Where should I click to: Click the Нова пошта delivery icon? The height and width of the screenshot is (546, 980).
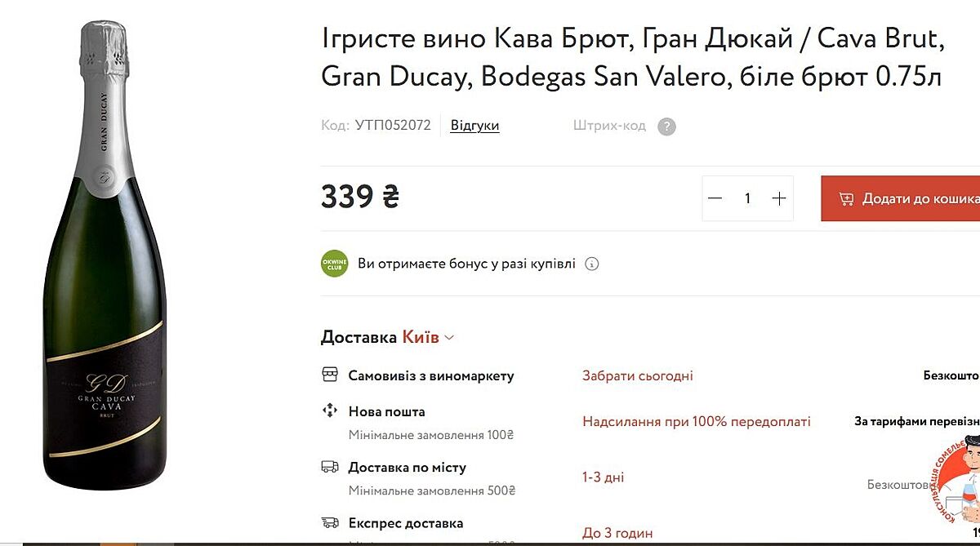coord(330,411)
